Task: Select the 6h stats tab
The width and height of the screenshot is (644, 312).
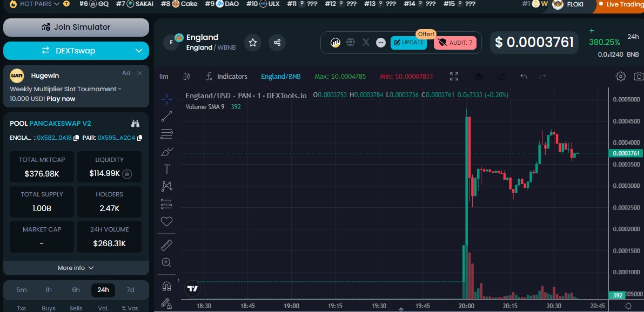Action: tap(76, 290)
